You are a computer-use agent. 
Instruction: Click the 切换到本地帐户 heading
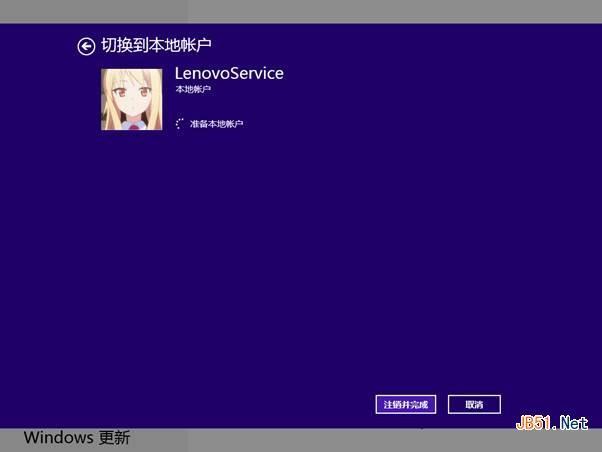[156, 45]
